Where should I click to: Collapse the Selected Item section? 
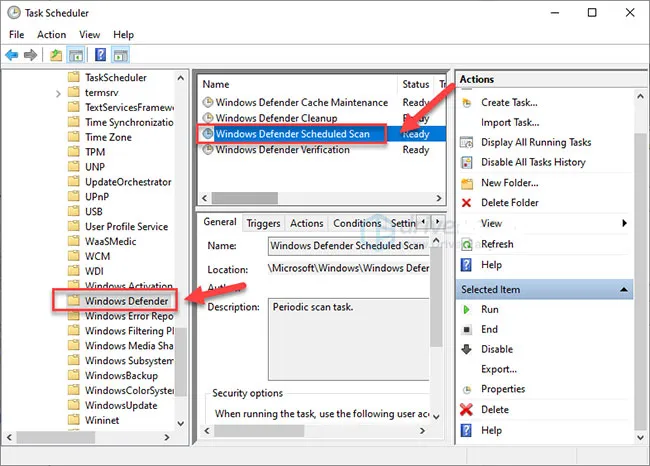(623, 289)
